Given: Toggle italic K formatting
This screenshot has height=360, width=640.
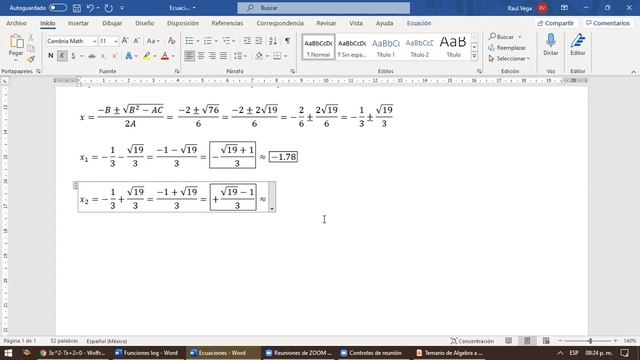Looking at the screenshot, I should click(62, 56).
